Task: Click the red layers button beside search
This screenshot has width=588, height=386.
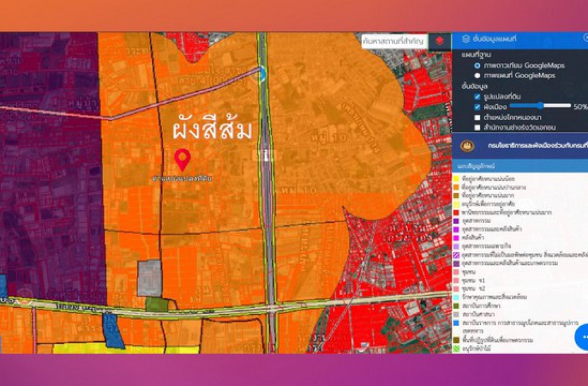Action: pos(439,41)
